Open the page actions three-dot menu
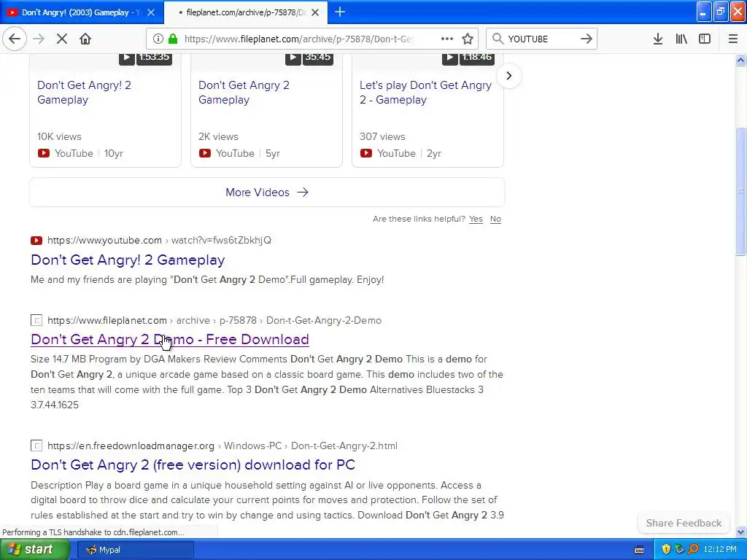This screenshot has width=747, height=560. [x=447, y=39]
